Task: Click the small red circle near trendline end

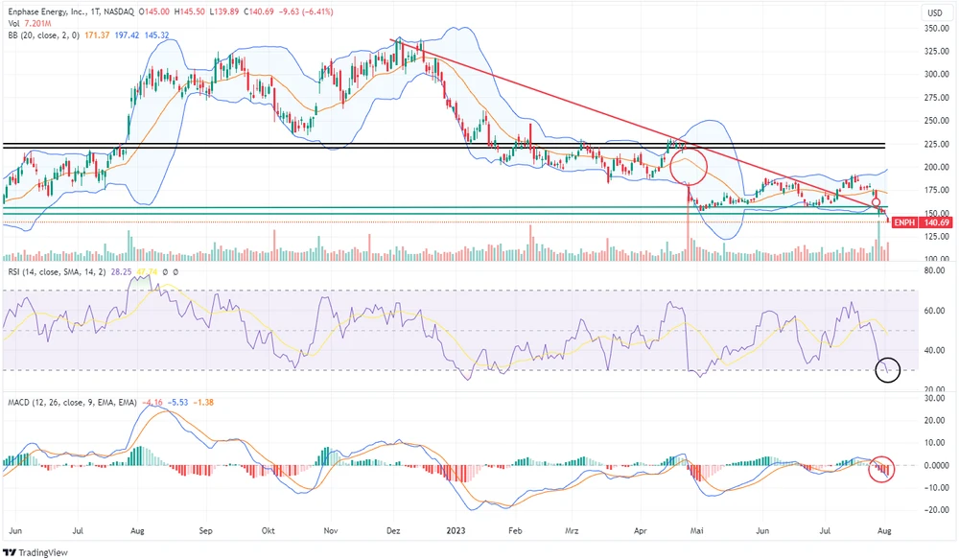Action: (876, 202)
